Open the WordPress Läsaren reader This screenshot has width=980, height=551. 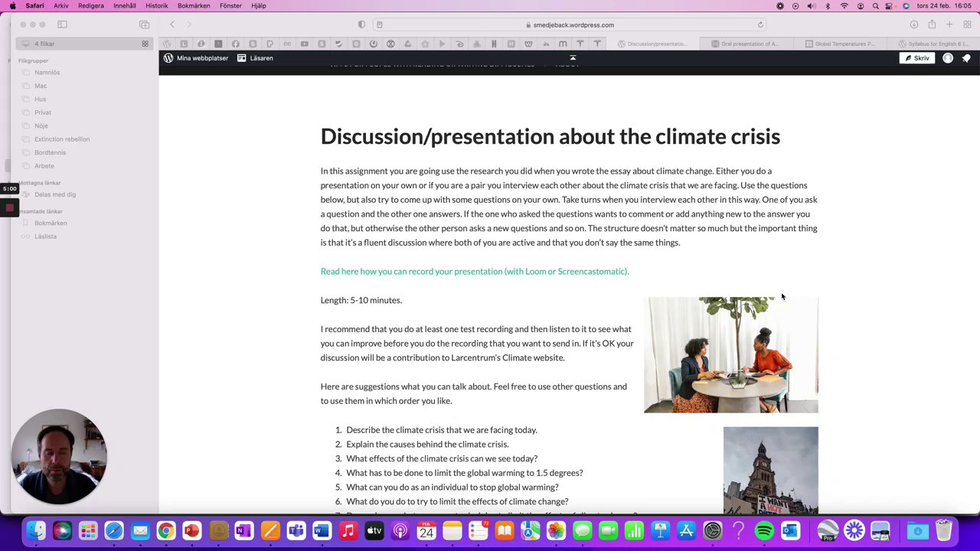[255, 58]
